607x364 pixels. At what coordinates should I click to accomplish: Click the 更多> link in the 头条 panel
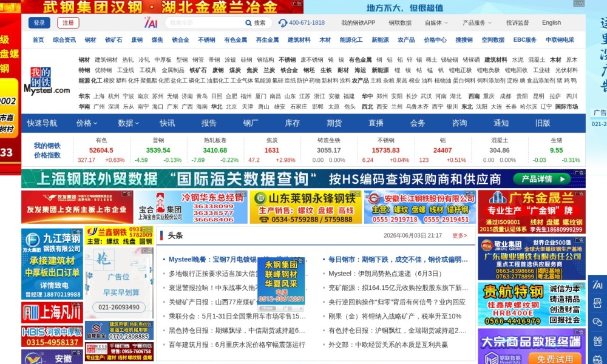click(460, 235)
